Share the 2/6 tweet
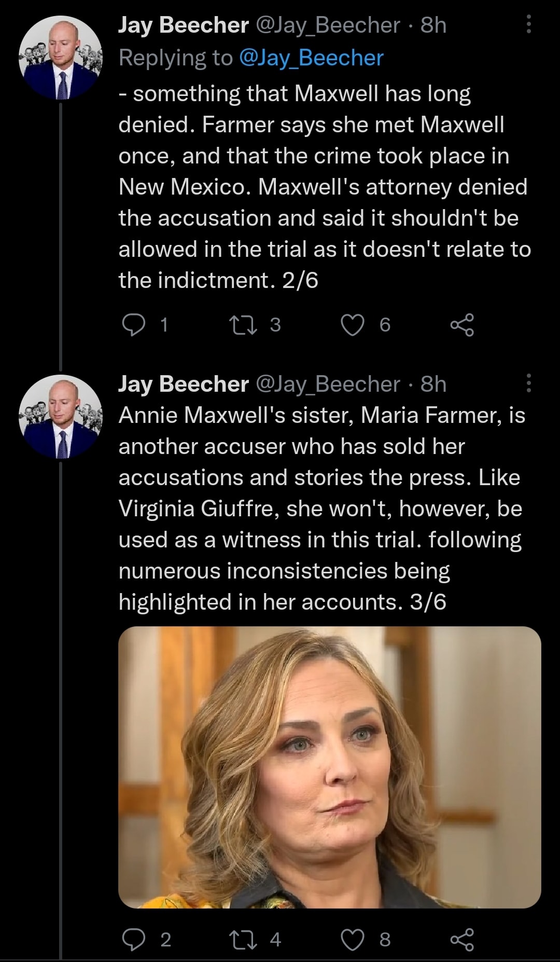This screenshot has width=560, height=962. [462, 325]
